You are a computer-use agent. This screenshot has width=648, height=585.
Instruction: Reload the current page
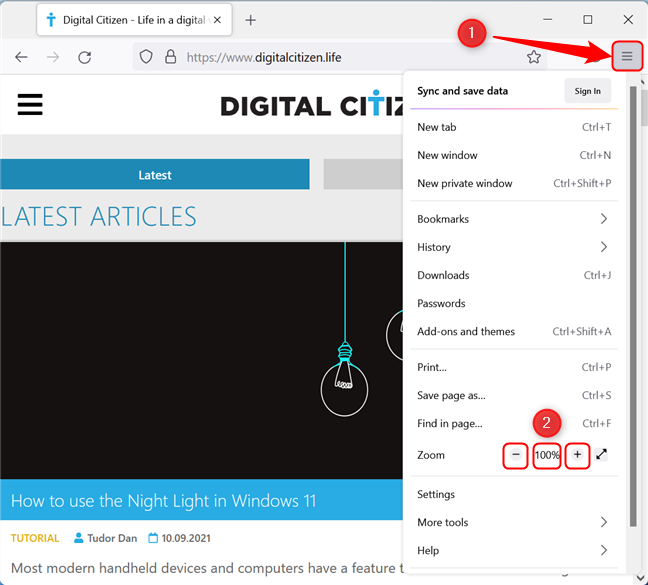(x=85, y=57)
